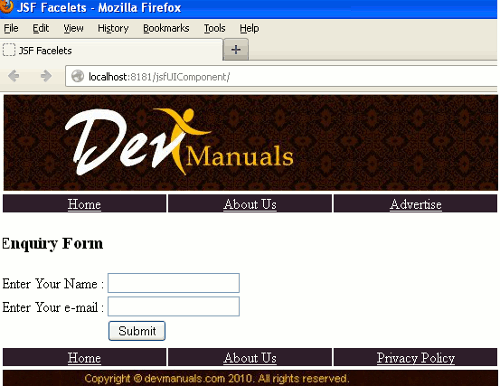
Task: Open the File menu
Action: click(x=11, y=28)
